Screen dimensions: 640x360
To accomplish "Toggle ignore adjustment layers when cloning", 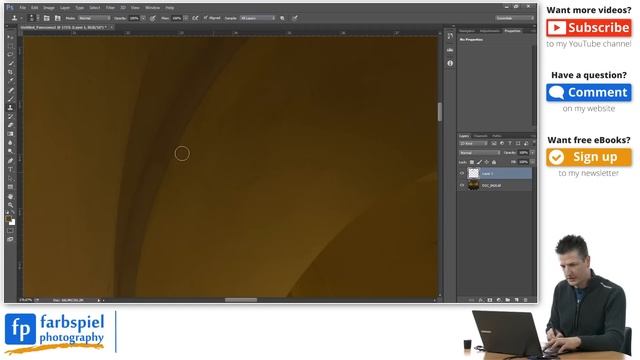I will 282,18.
